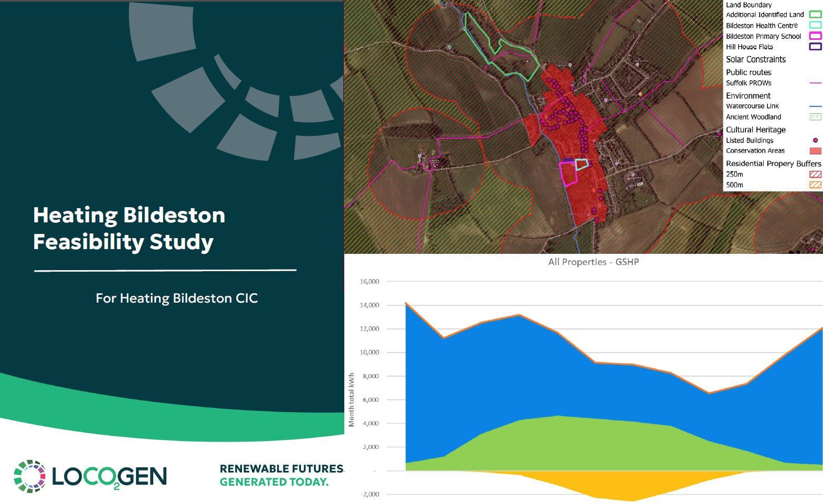
Task: Click the 'Bildeston Health Centre' legend label
Action: click(x=762, y=26)
